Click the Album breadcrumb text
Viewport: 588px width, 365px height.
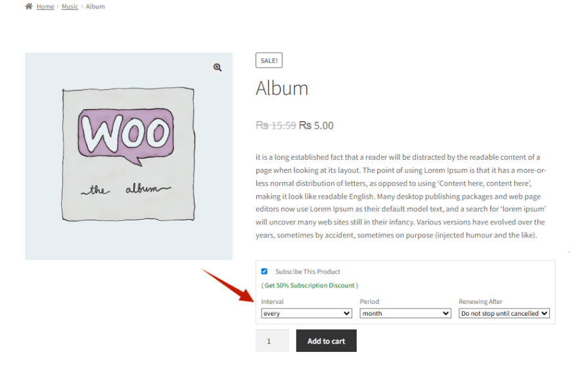click(95, 7)
